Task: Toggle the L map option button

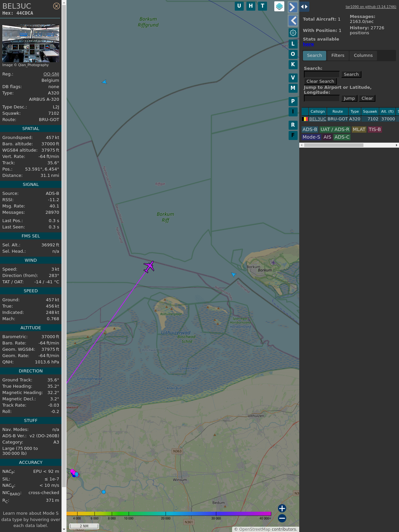Action: [x=293, y=44]
